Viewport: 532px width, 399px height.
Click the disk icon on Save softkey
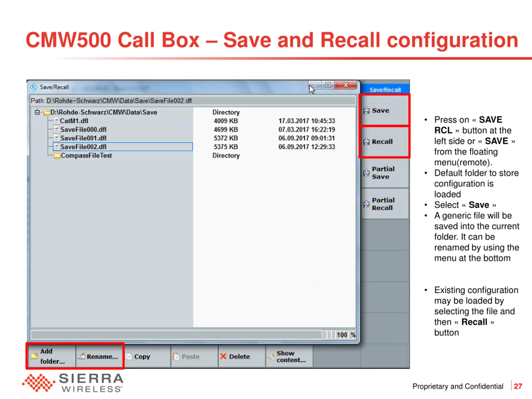pos(366,110)
